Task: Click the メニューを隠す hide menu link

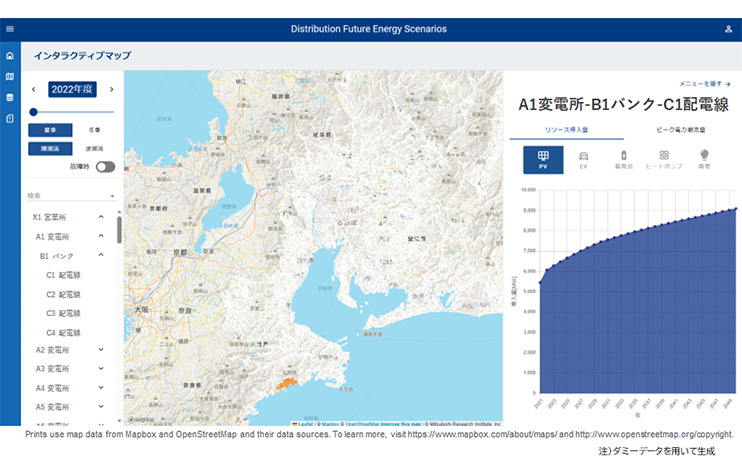Action: coord(705,84)
